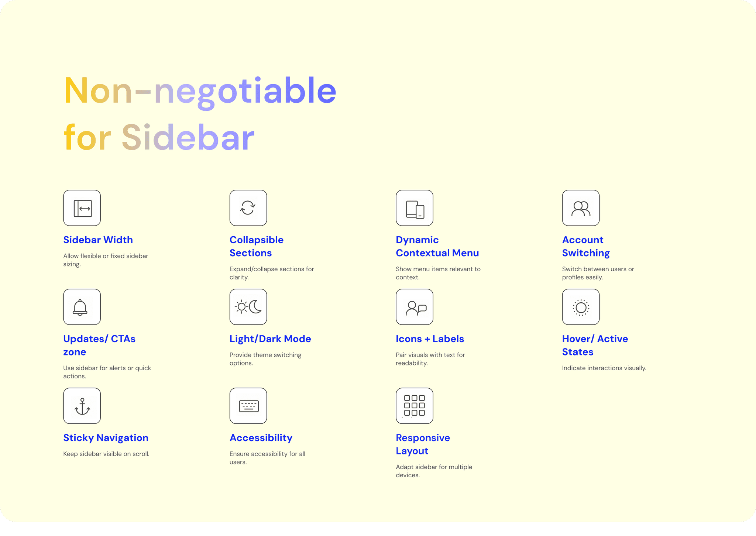Click the Collapsible Sections refresh arrows icon
The width and height of the screenshot is (756, 536).
(x=248, y=208)
